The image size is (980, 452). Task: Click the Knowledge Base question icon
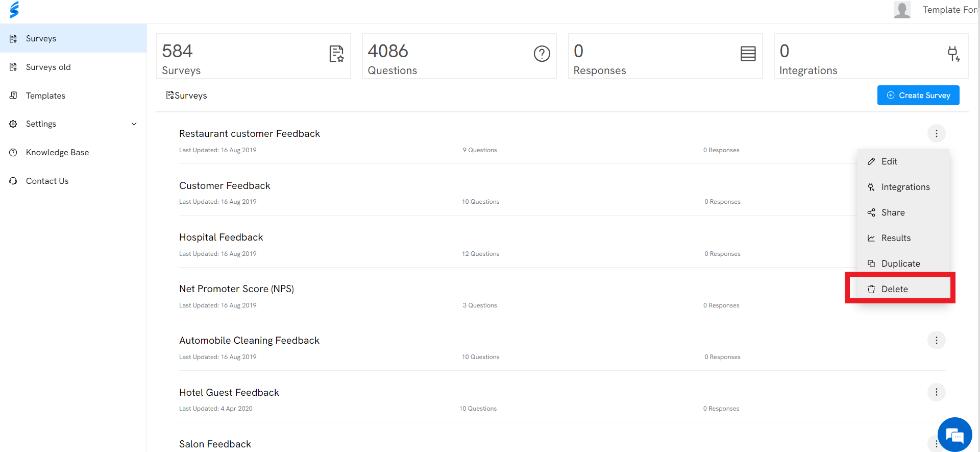(13, 152)
